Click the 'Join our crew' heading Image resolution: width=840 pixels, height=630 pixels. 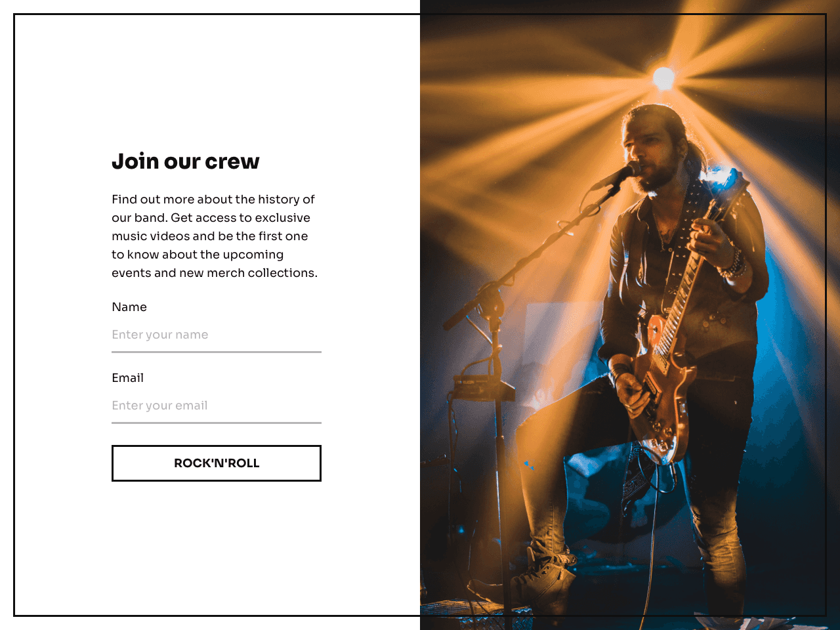click(186, 161)
